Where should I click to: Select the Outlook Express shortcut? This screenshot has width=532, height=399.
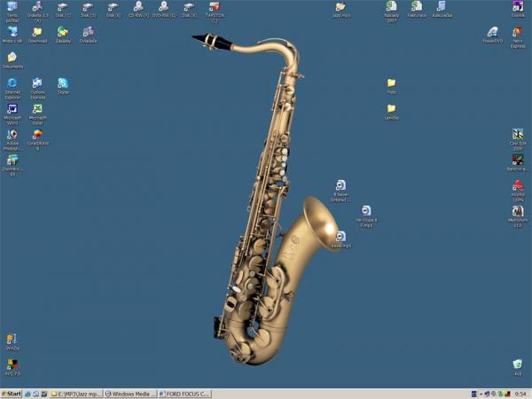coord(37,83)
